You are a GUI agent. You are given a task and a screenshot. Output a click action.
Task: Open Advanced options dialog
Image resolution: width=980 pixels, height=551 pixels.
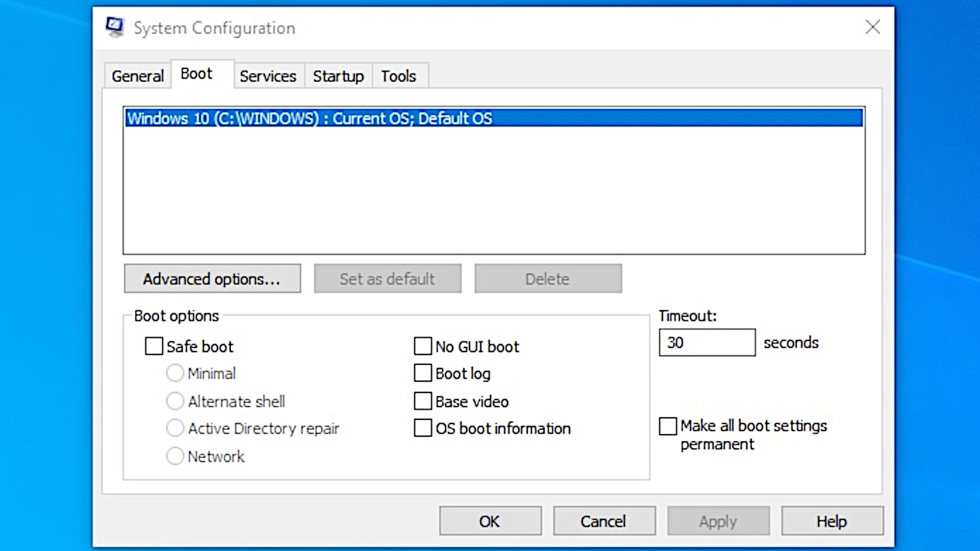(212, 279)
